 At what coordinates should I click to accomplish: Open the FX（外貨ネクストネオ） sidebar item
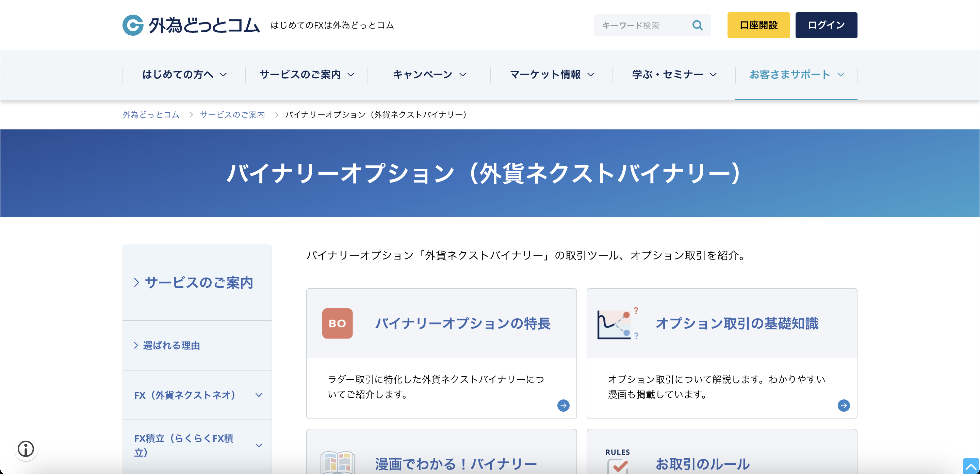[x=197, y=395]
